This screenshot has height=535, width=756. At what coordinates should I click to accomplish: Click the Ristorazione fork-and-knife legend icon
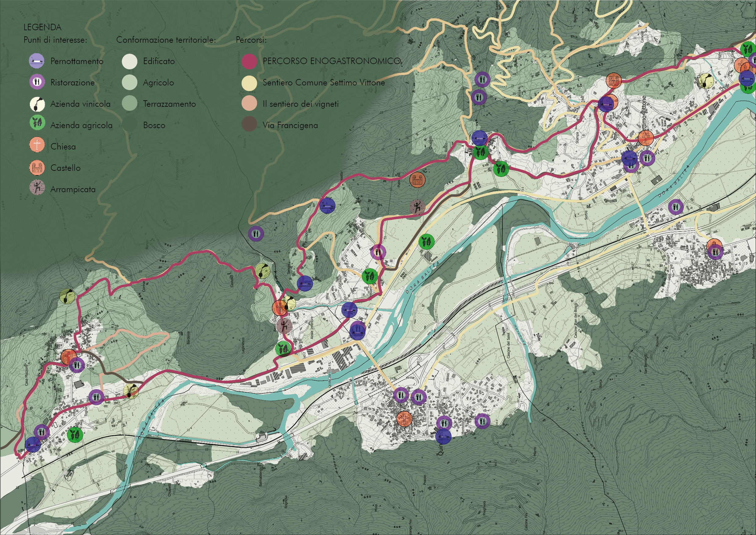37,82
